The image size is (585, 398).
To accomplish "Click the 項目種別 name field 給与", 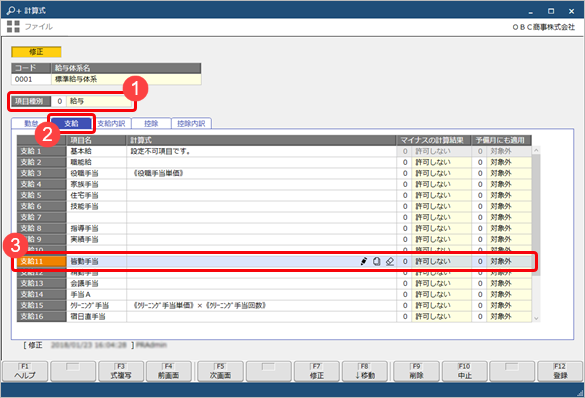I will 100,101.
